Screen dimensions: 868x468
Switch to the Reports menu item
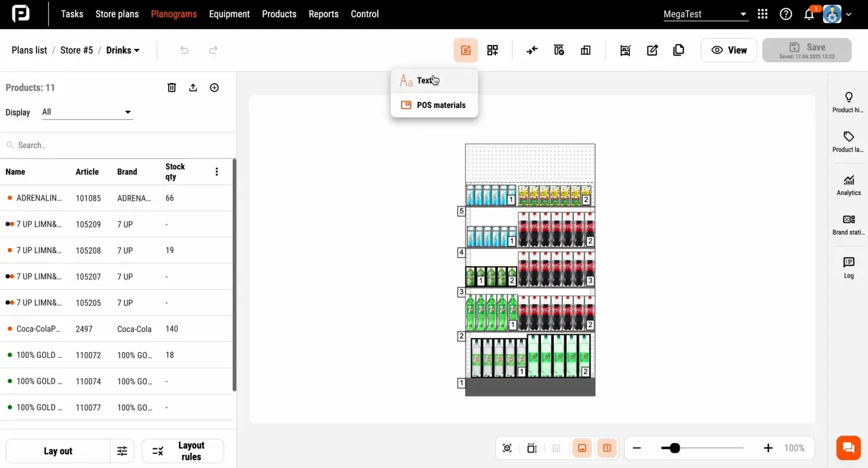(x=324, y=13)
